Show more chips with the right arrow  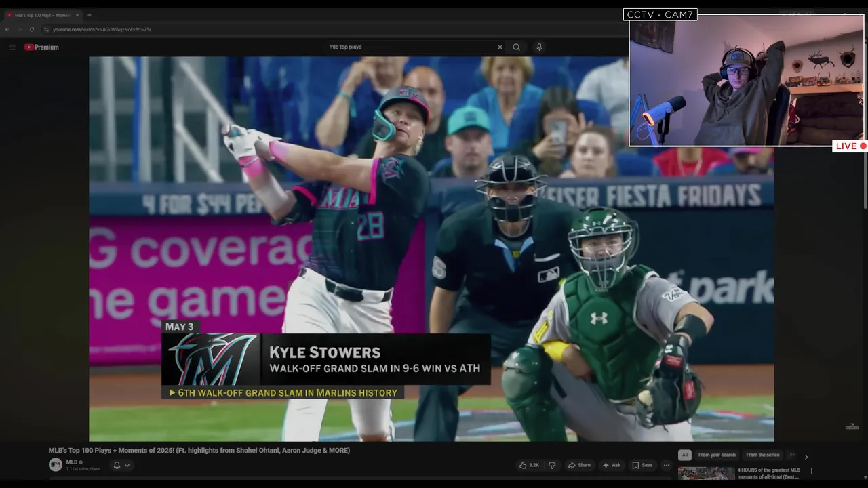click(x=806, y=456)
